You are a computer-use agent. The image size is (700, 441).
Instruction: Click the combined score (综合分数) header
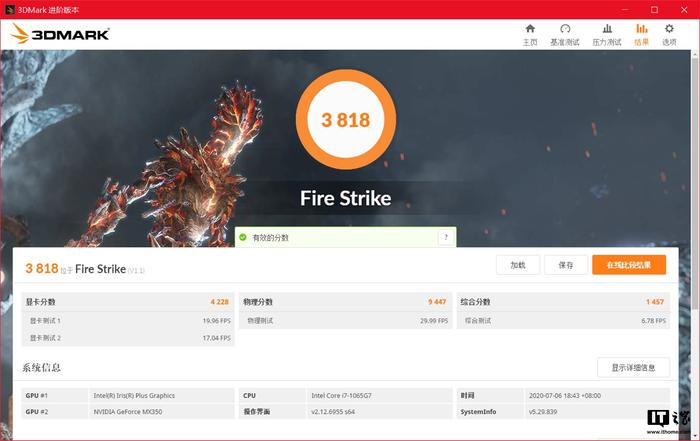pos(475,302)
